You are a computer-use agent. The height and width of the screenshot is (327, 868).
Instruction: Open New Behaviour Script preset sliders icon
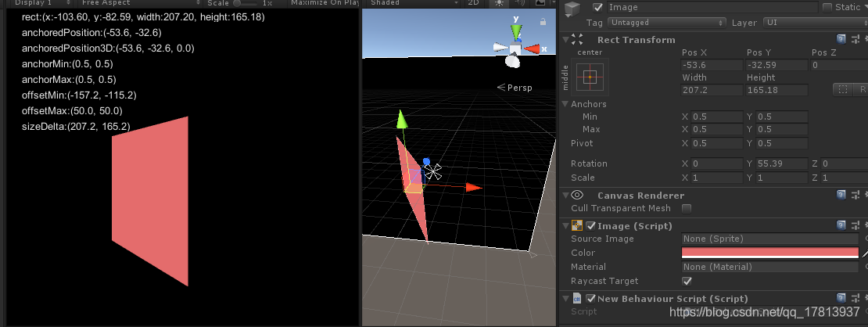(855, 298)
